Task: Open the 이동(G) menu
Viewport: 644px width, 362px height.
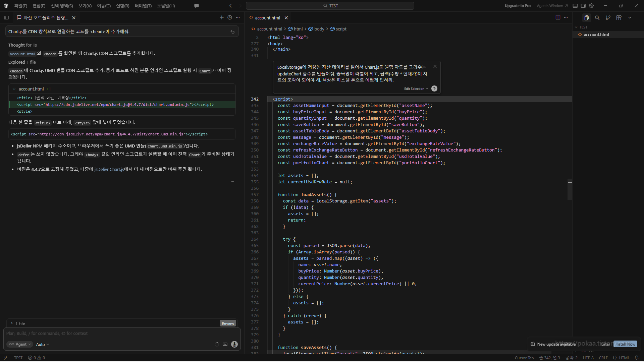Action: 104,6
